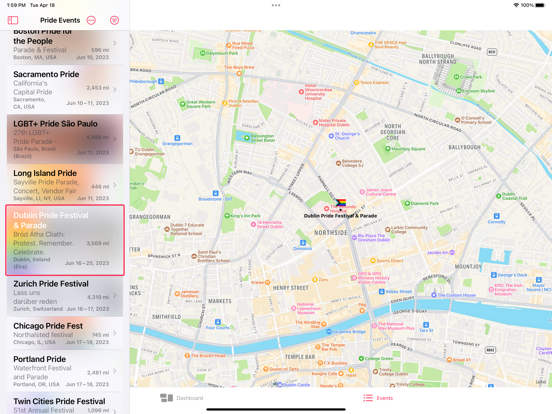
Task: Open the Twin Cities Pride Festival event
Action: pyautogui.click(x=65, y=404)
